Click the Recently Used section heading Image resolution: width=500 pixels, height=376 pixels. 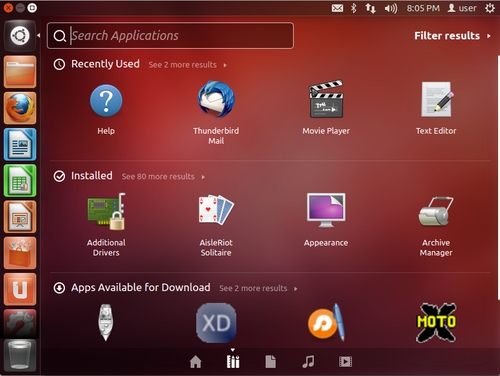[105, 64]
